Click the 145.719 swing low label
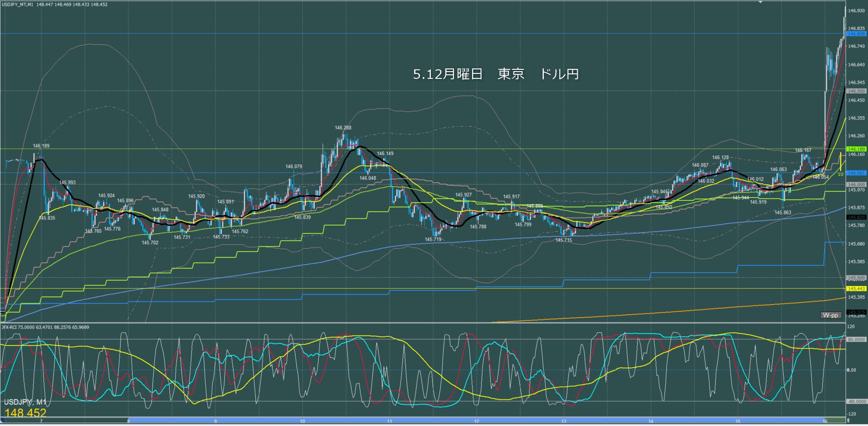This screenshot has height=426, width=868. click(433, 239)
